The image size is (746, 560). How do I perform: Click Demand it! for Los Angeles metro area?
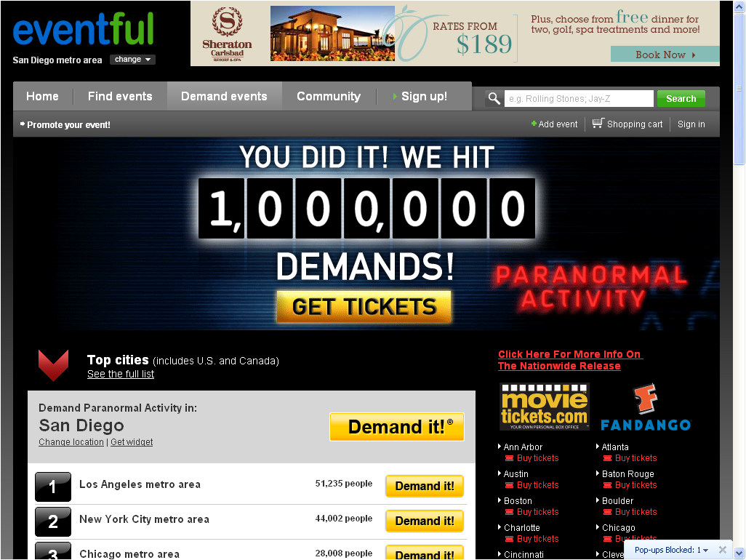tap(425, 487)
